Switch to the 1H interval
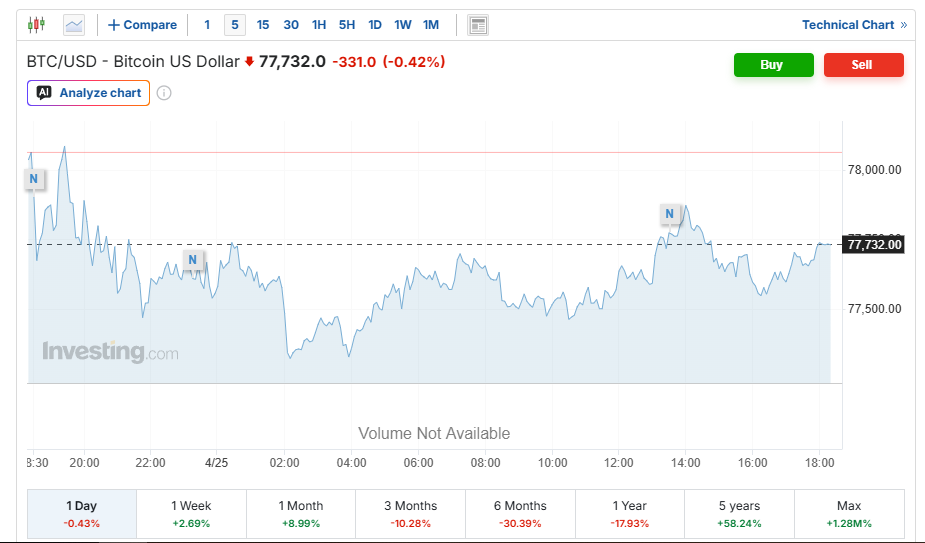This screenshot has width=925, height=543. coord(319,25)
